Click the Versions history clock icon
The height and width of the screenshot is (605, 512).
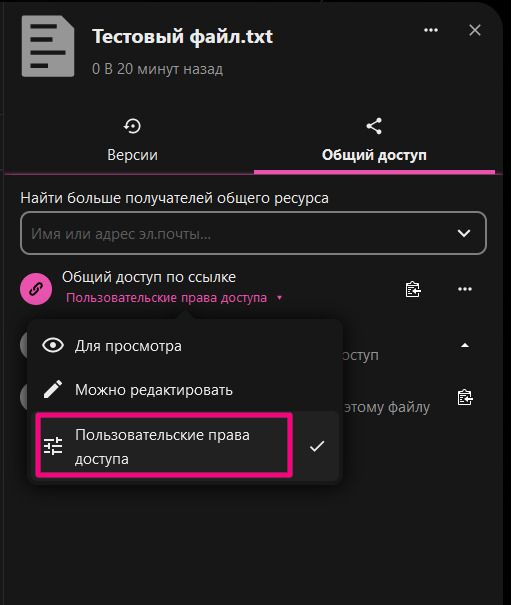pyautogui.click(x=132, y=126)
